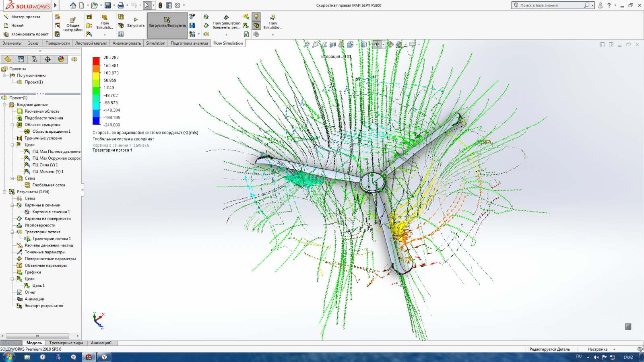Open the DisplayManager tab with colored sphere
Screen dimensions: 644x362
61,59
